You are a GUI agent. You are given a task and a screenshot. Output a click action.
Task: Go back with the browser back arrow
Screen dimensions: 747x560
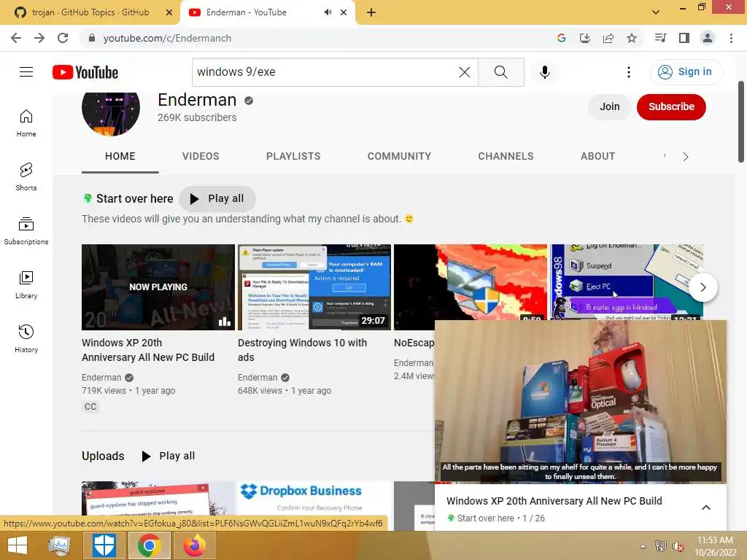click(16, 38)
